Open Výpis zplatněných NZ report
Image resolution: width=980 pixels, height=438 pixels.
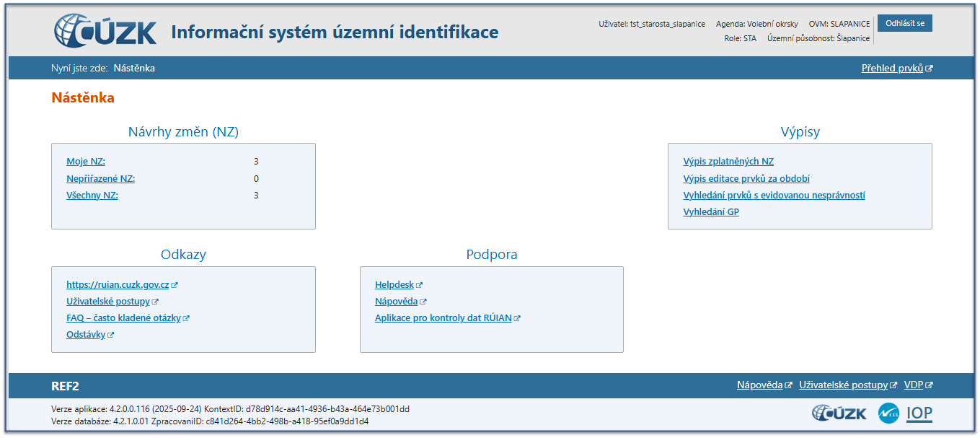pos(728,162)
